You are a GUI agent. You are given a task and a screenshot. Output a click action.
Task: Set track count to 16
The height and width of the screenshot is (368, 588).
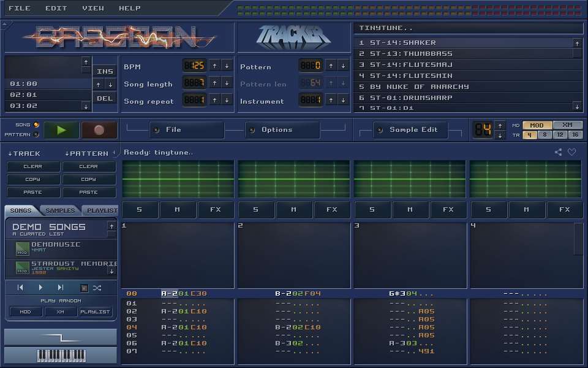click(575, 135)
